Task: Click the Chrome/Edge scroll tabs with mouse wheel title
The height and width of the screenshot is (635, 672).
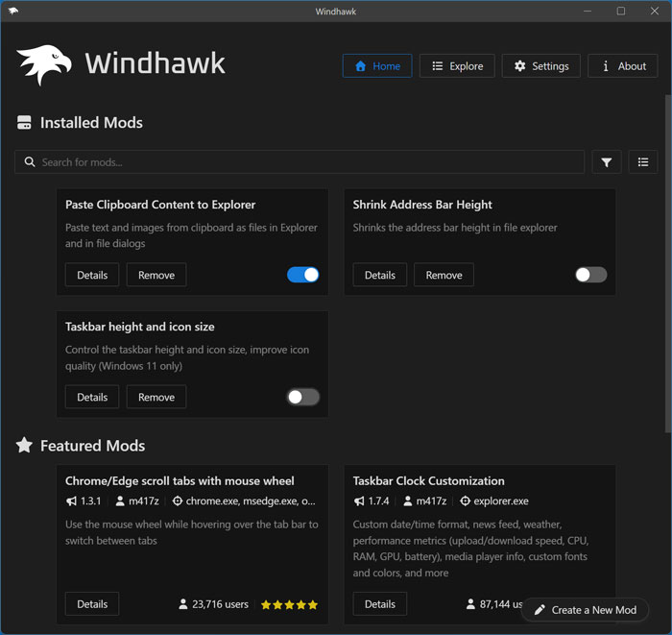Action: coord(180,480)
